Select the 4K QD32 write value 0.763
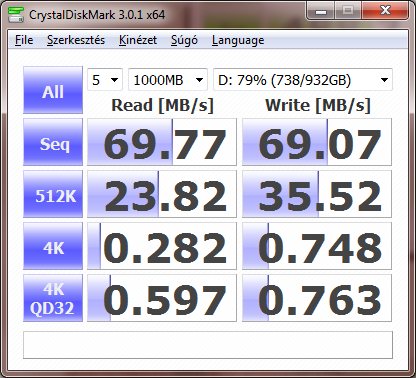416x378 pixels. point(317,298)
